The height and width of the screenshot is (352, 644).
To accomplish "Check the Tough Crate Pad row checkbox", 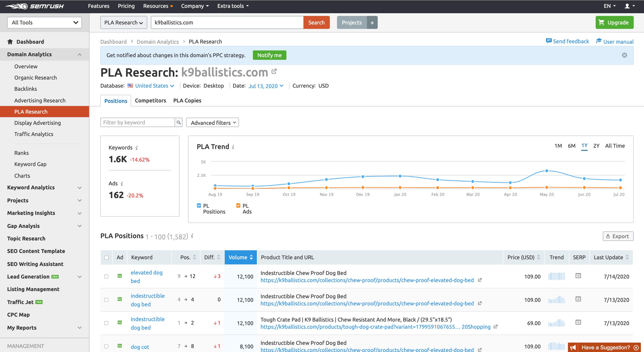I will 106,323.
